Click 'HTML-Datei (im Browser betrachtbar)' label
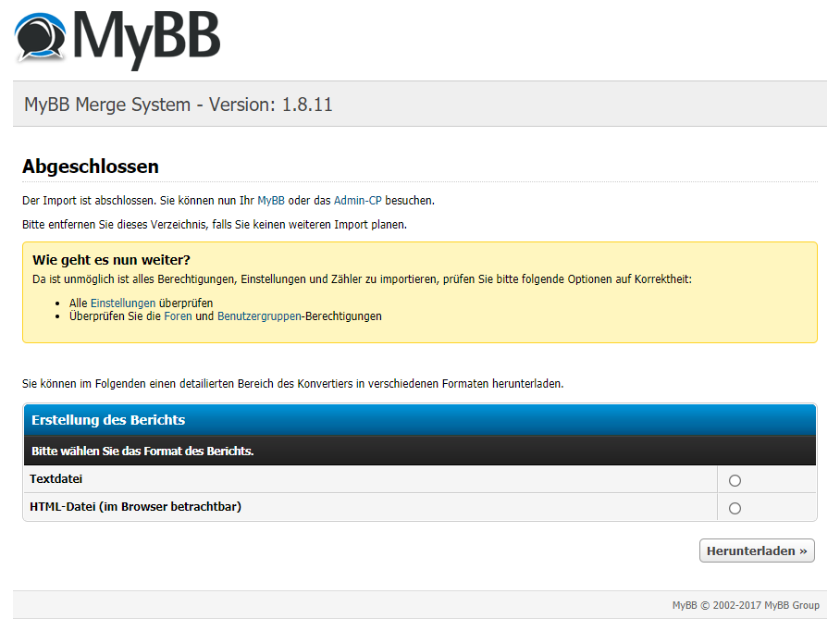The image size is (840, 631). point(136,507)
